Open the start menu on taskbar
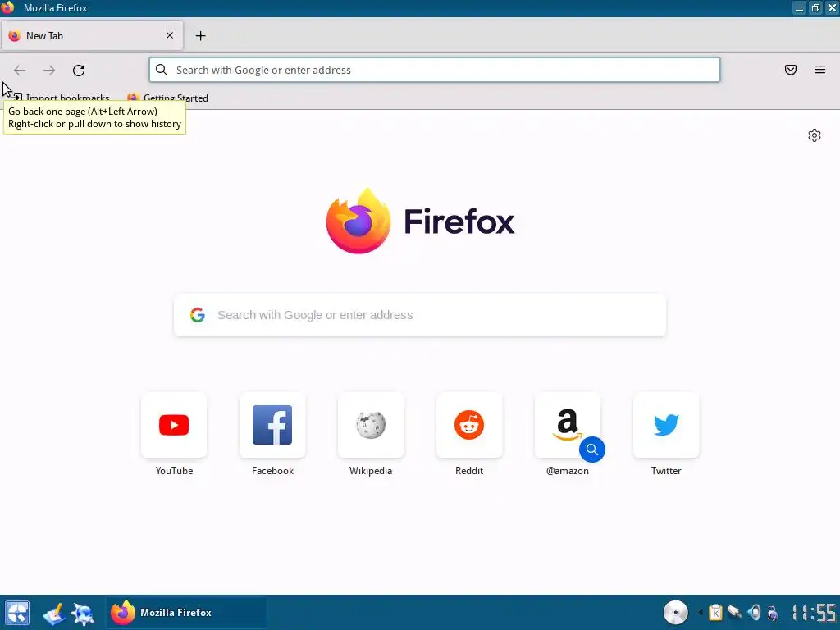Viewport: 840px width, 630px height. [17, 613]
